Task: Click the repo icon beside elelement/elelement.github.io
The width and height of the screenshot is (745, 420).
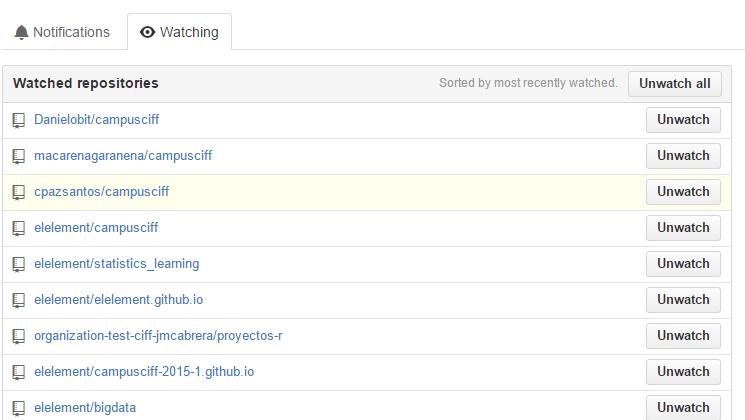Action: pos(19,301)
